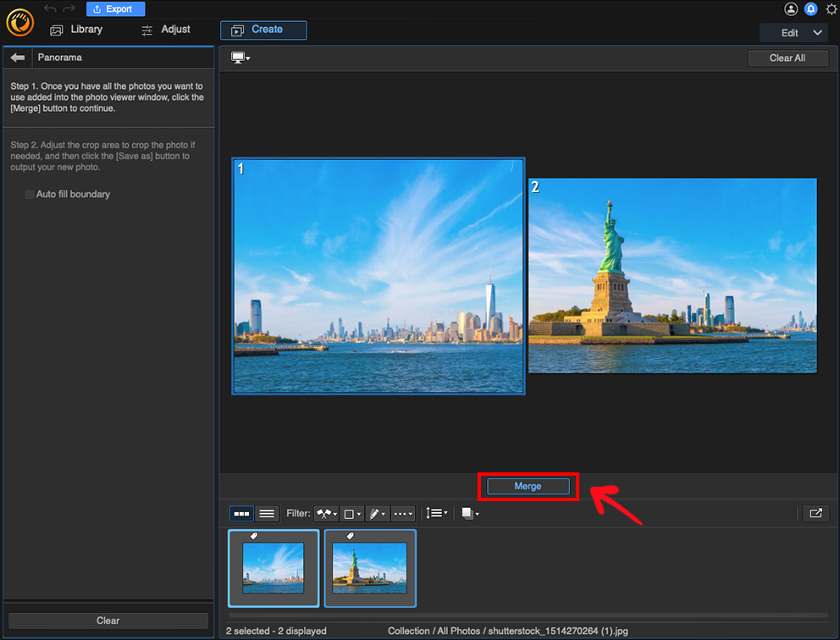Switch to the Library tab
The height and width of the screenshot is (640, 840).
point(76,30)
